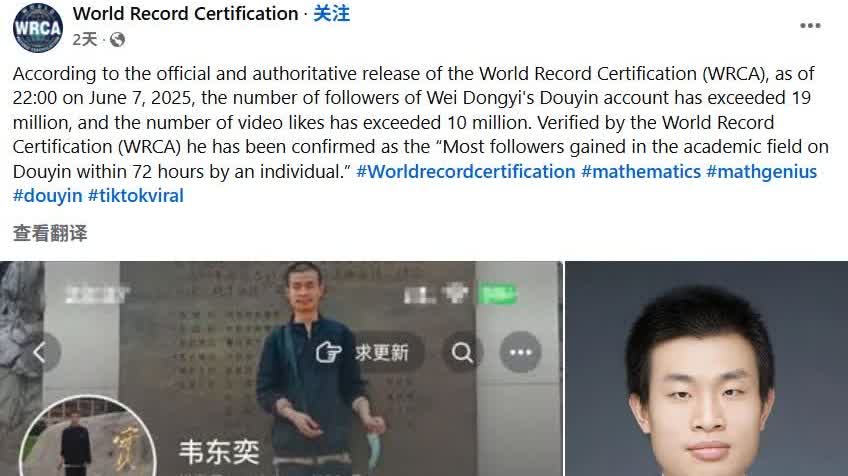Click the 2天 post timestamp
The width and height of the screenshot is (848, 476).
coord(85,39)
